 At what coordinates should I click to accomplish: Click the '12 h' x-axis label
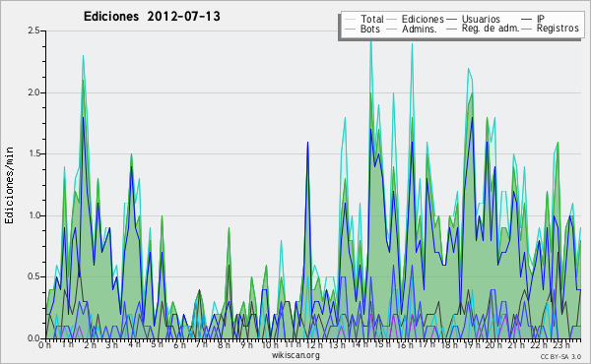314,344
